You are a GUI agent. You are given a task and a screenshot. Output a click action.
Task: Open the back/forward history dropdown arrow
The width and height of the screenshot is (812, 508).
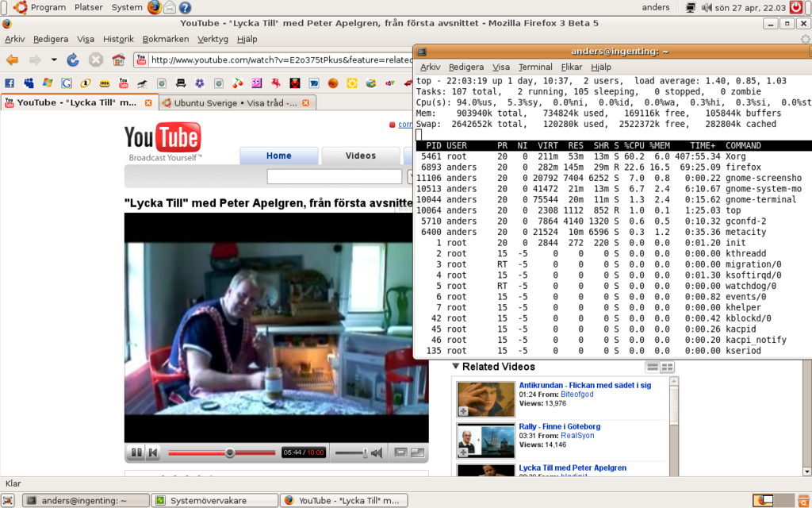tap(54, 60)
